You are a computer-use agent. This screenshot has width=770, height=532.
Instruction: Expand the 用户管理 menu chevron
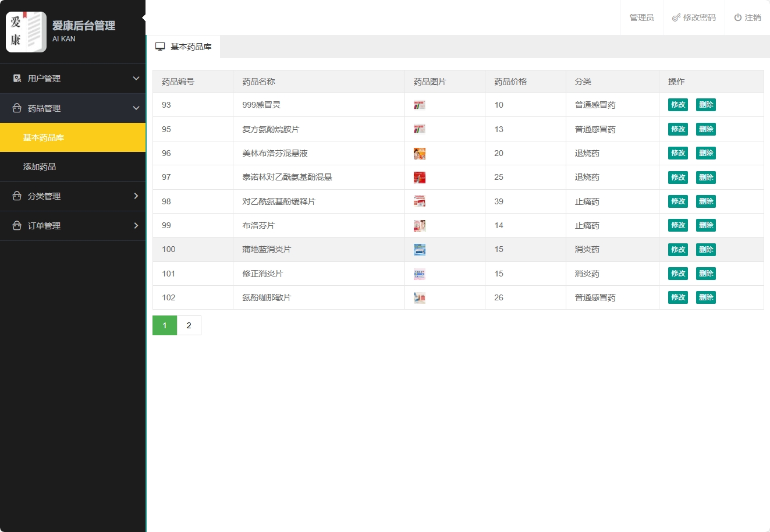click(136, 79)
